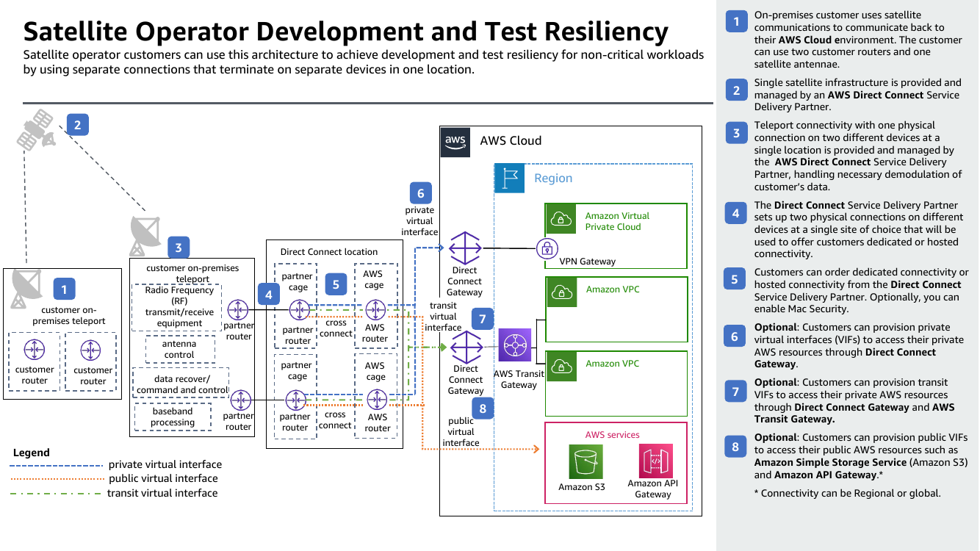980x551 pixels.
Task: Click the AWS logo in the AWS Cloud box
Action: click(x=455, y=142)
